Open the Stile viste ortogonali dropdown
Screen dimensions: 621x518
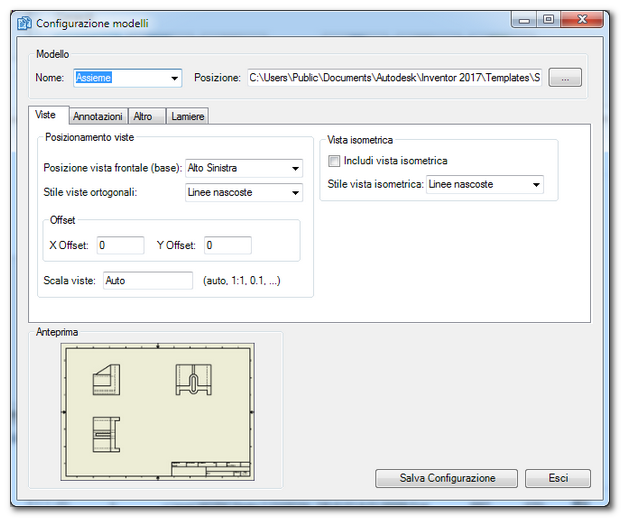pyautogui.click(x=244, y=192)
